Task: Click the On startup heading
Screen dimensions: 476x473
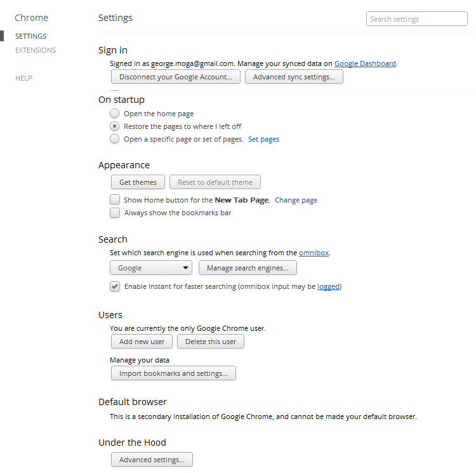Action: (121, 100)
